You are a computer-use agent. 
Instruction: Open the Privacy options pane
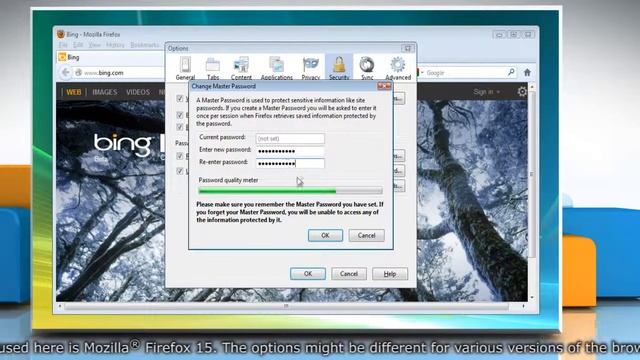point(311,68)
